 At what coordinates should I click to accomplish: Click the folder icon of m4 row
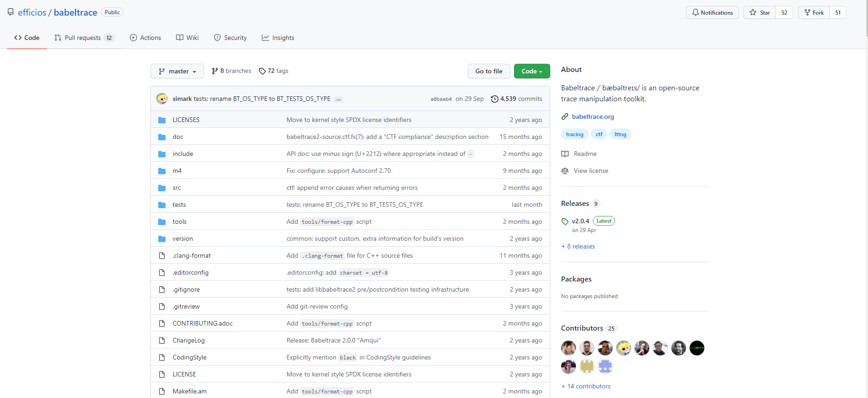(162, 171)
